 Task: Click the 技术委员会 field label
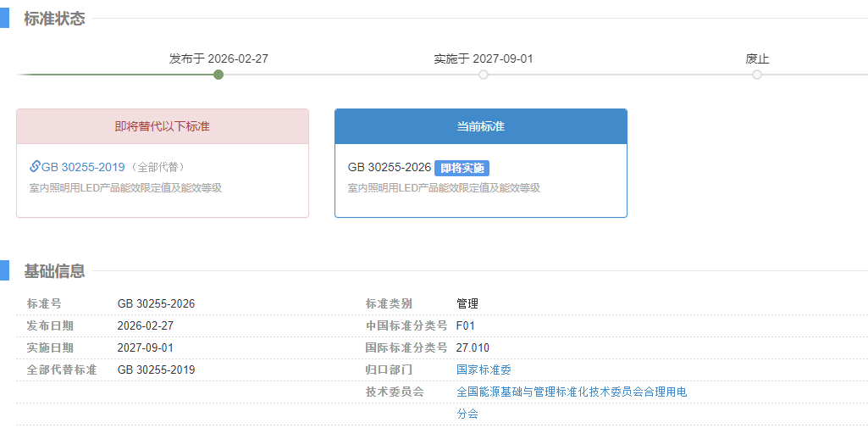[395, 392]
